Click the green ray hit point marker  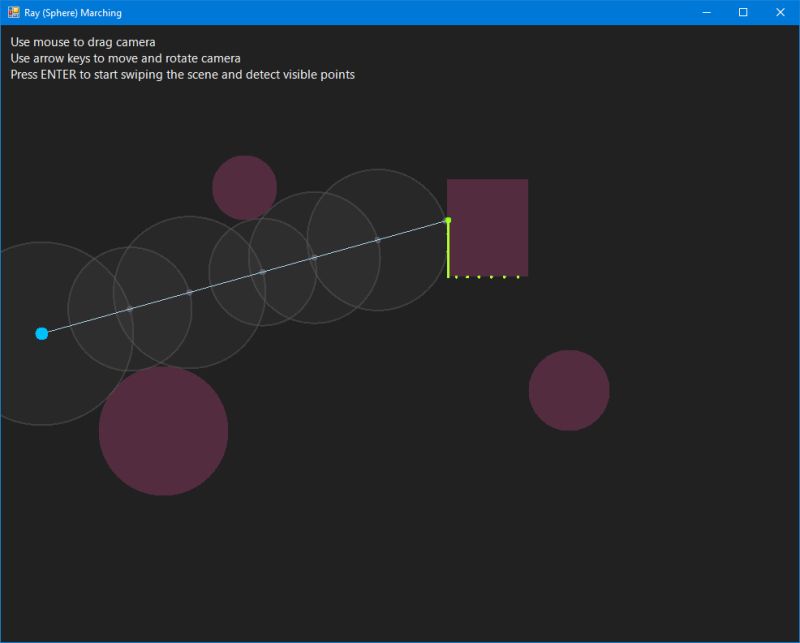pos(448,218)
